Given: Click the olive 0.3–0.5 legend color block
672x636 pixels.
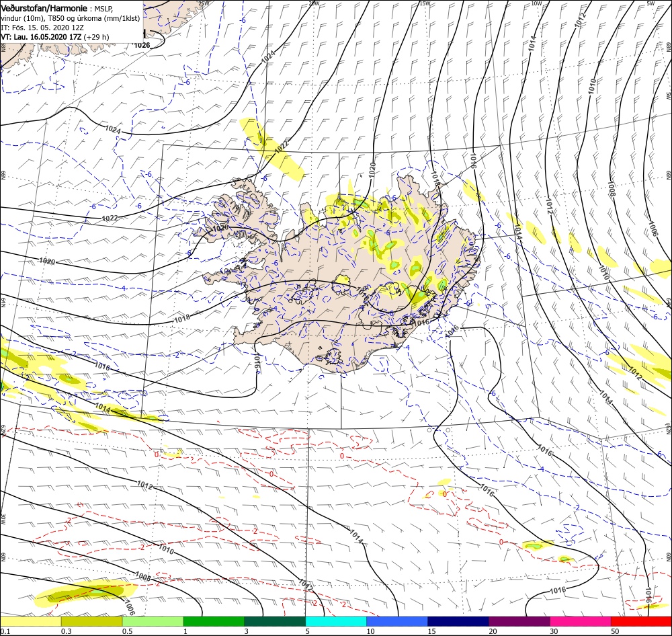Looking at the screenshot, I should [x=91, y=621].
